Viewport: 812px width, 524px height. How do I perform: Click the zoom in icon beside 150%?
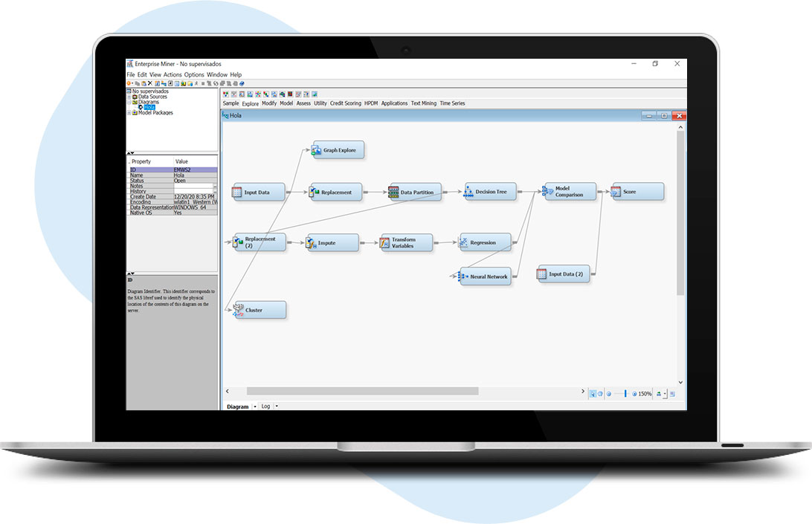coord(634,394)
